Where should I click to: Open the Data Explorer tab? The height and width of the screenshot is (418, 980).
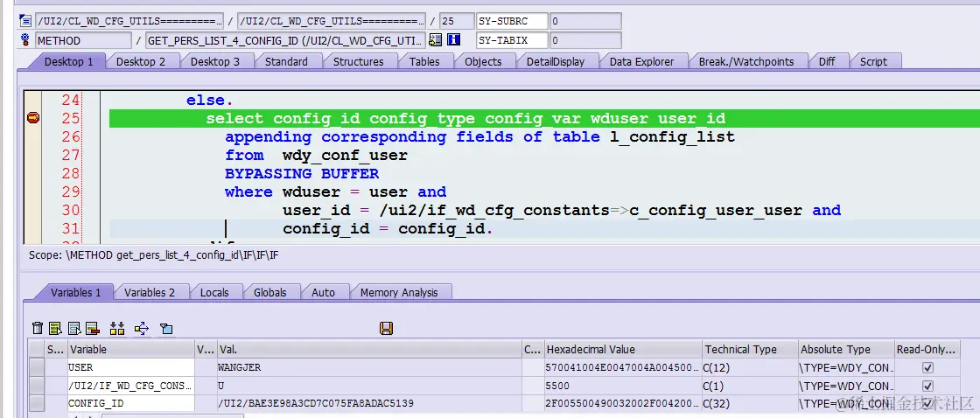point(642,61)
